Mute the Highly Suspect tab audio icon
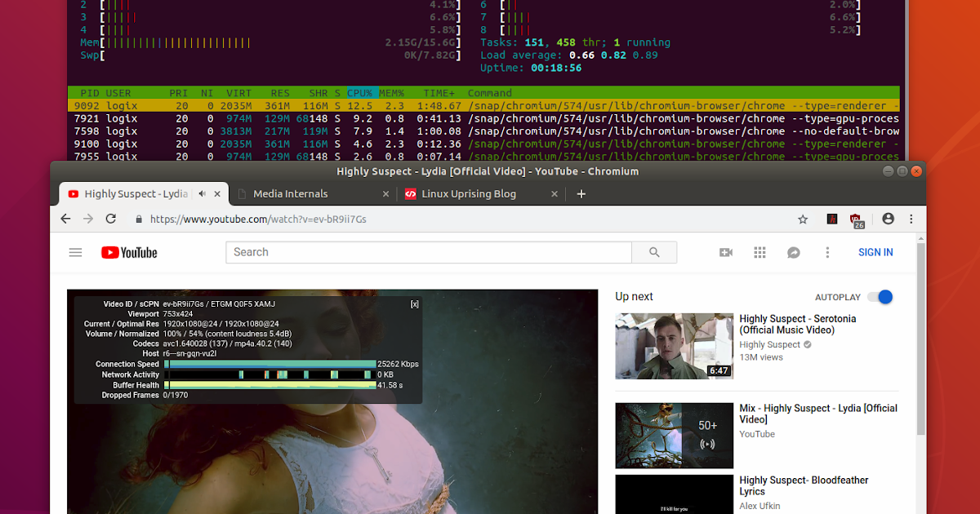The height and width of the screenshot is (514, 980). 202,194
